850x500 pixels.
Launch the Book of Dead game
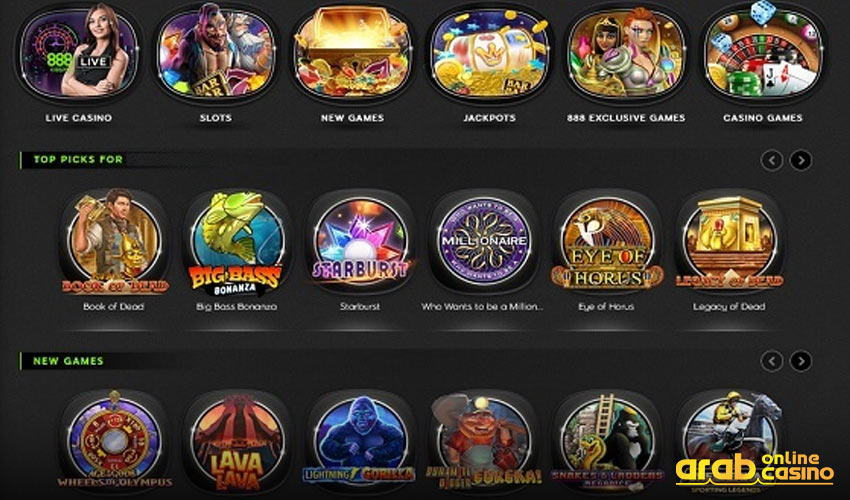[x=114, y=242]
